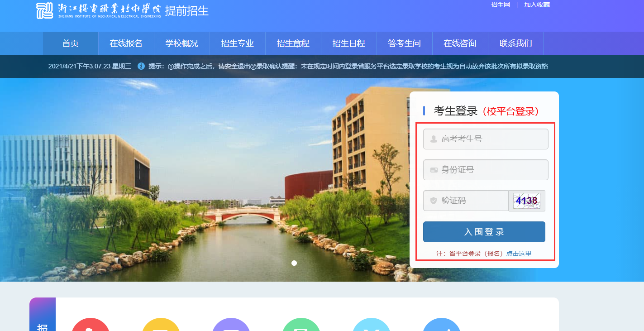The width and height of the screenshot is (644, 331).
Task: Refresh the 4138 captcha image
Action: point(527,201)
